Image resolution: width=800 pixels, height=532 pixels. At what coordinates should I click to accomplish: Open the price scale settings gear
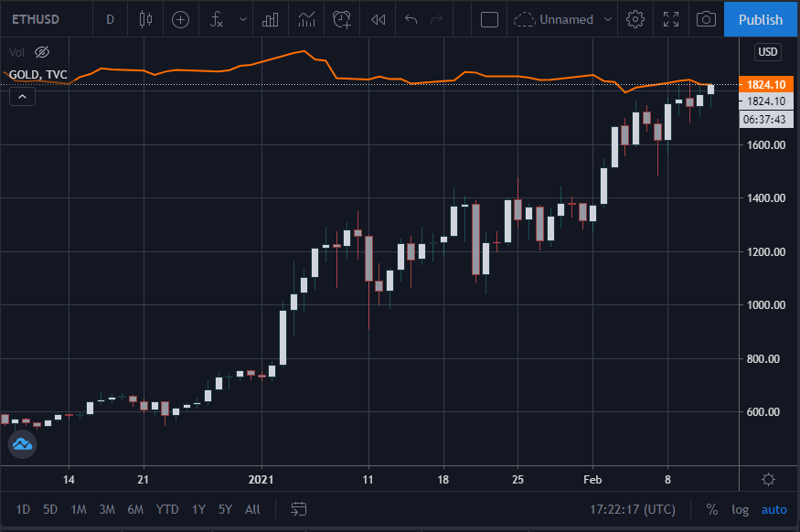pos(768,480)
